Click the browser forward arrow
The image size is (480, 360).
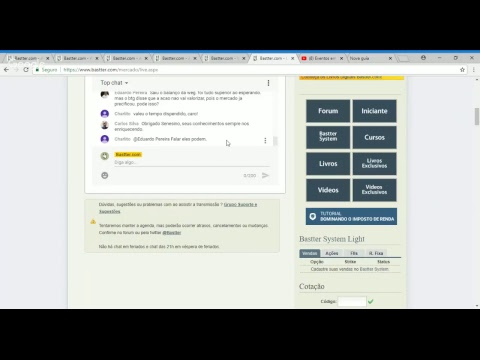click(16, 70)
